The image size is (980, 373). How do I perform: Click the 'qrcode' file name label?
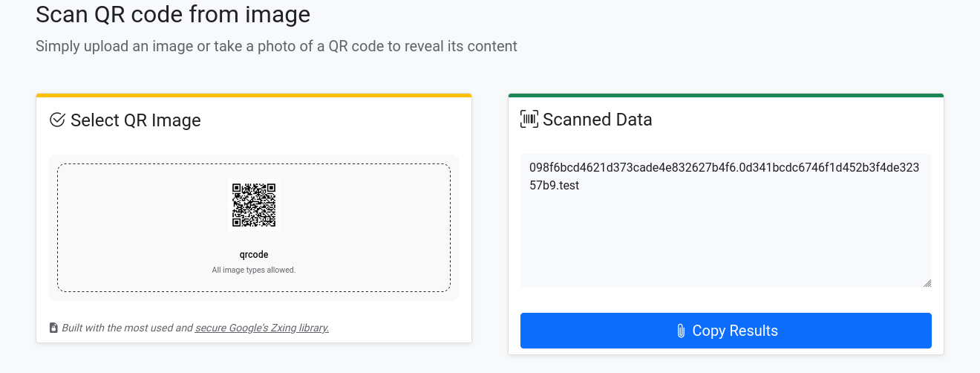(254, 255)
